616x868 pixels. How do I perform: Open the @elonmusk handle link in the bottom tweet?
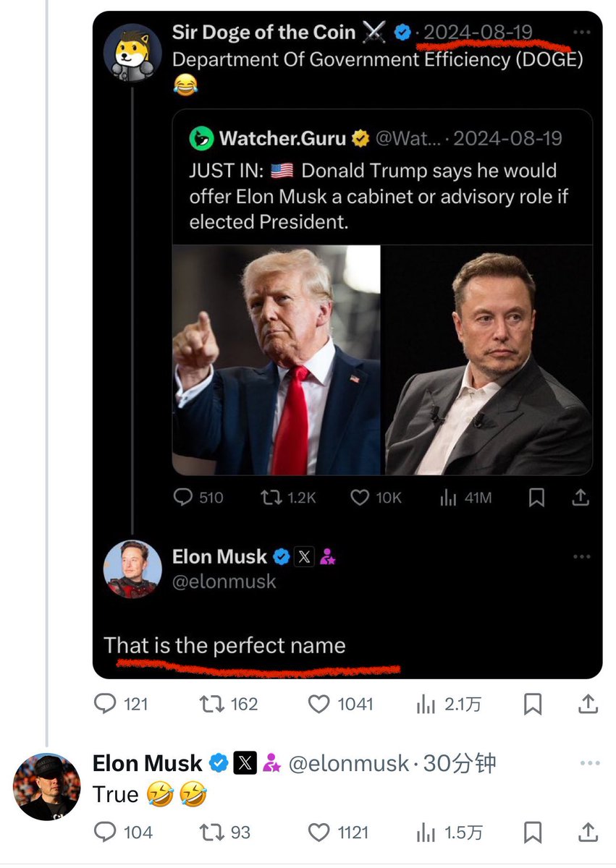(x=349, y=764)
